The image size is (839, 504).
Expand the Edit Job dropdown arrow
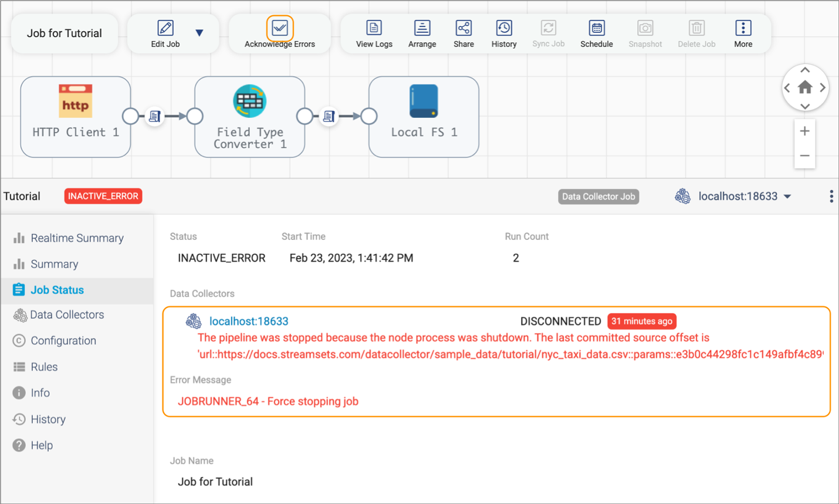tap(200, 33)
